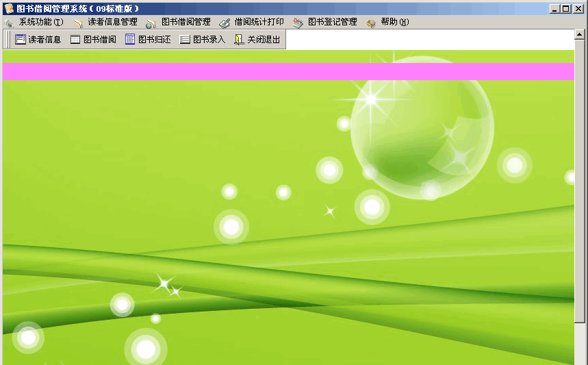Click the exit door icon left of 关闭退出
Screen dimensions: 588x365
pos(240,40)
